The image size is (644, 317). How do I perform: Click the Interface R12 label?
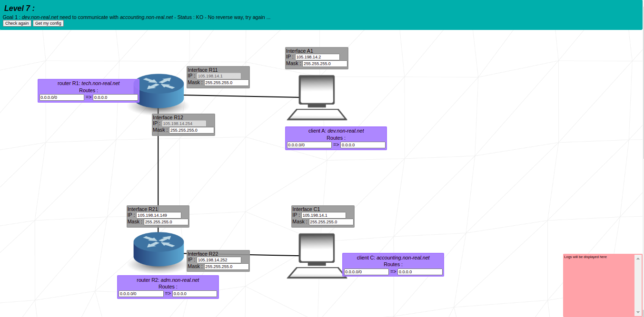(168, 117)
